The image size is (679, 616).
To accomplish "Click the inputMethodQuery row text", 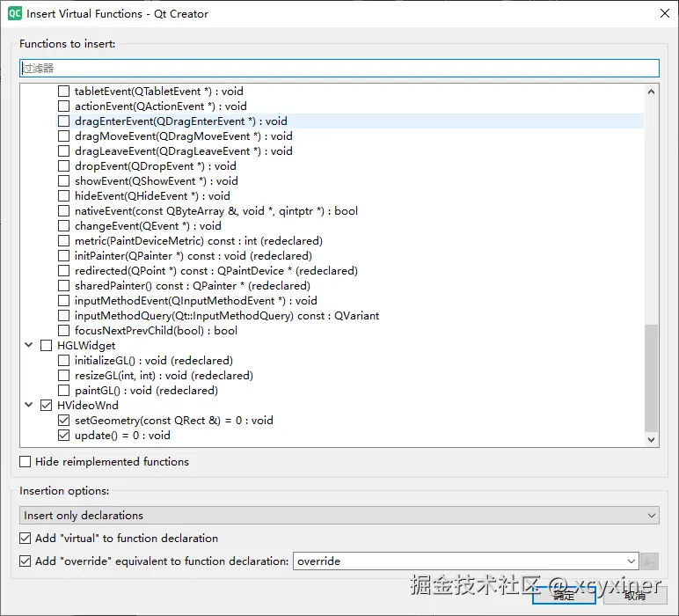I will 226,316.
